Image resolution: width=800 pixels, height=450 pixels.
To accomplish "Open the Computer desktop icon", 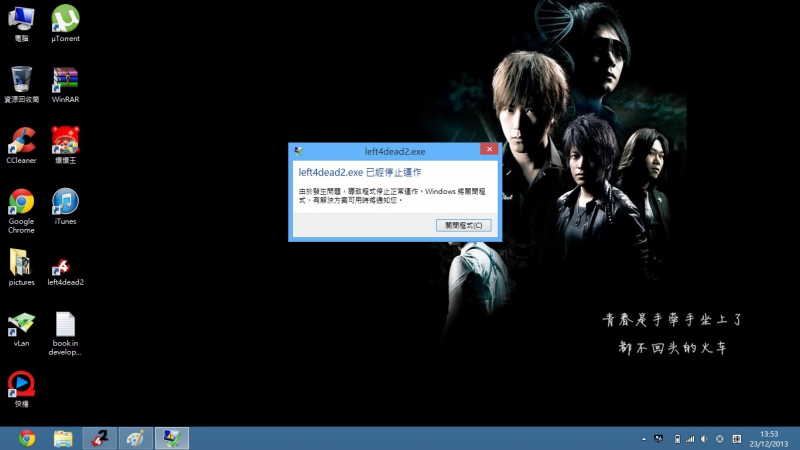I will 21,23.
